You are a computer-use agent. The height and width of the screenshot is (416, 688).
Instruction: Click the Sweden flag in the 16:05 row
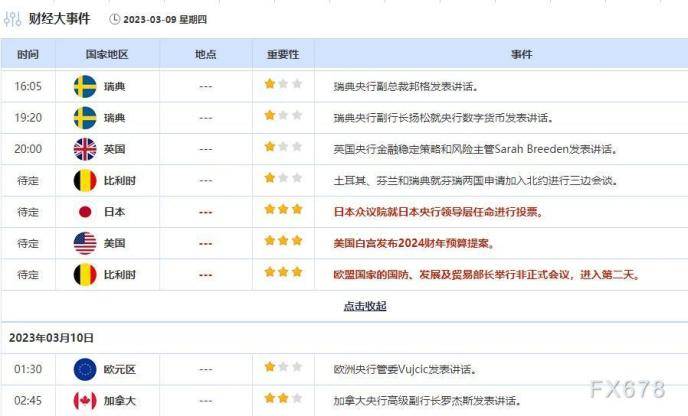tap(85, 86)
